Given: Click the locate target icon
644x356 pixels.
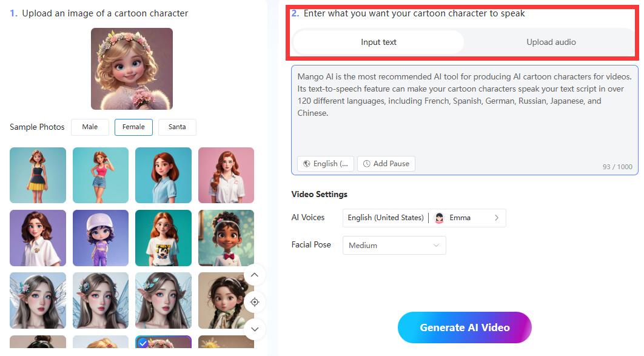Looking at the screenshot, I should [x=255, y=302].
